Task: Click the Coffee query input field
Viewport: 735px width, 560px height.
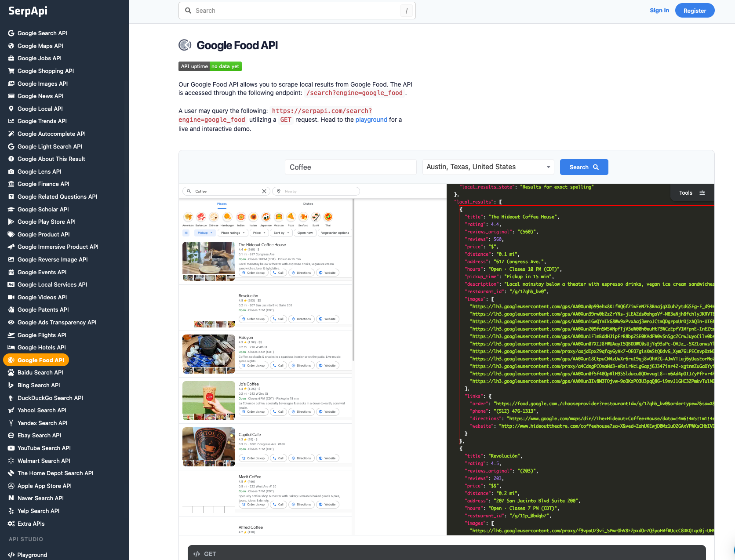Action: [351, 167]
